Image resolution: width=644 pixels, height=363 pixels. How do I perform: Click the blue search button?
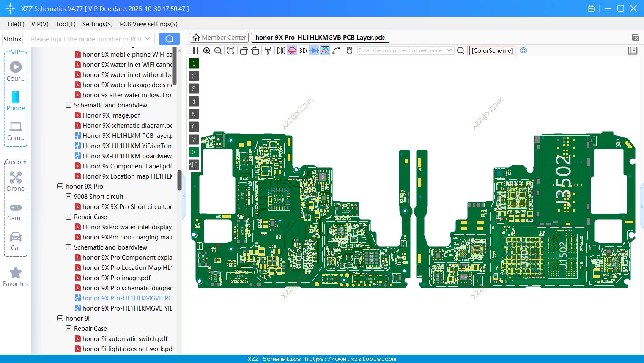click(169, 39)
